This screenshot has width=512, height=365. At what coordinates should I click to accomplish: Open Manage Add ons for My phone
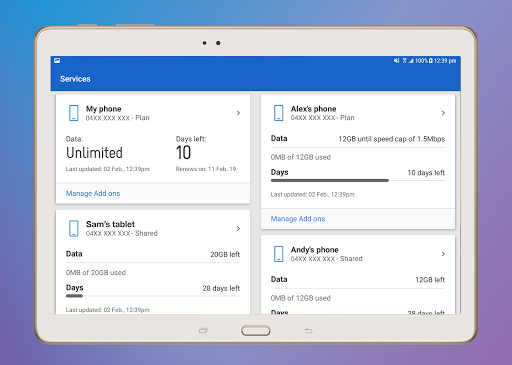[93, 193]
